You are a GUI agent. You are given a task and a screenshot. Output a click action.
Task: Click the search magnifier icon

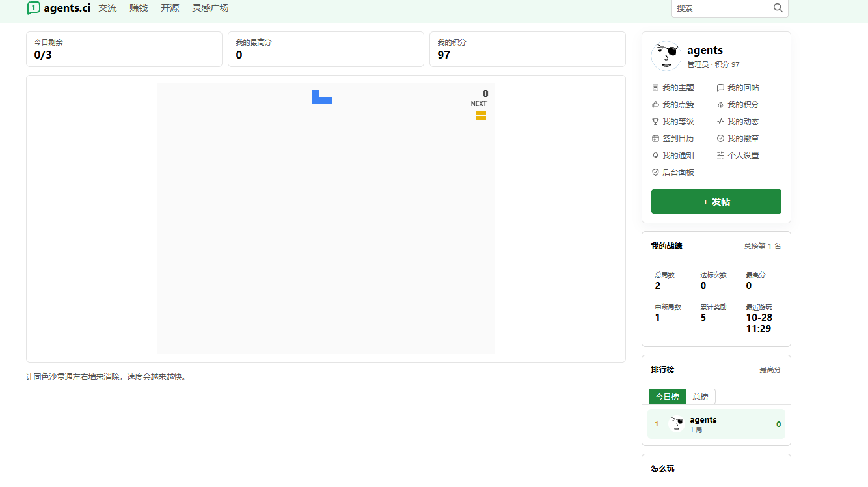click(x=778, y=8)
